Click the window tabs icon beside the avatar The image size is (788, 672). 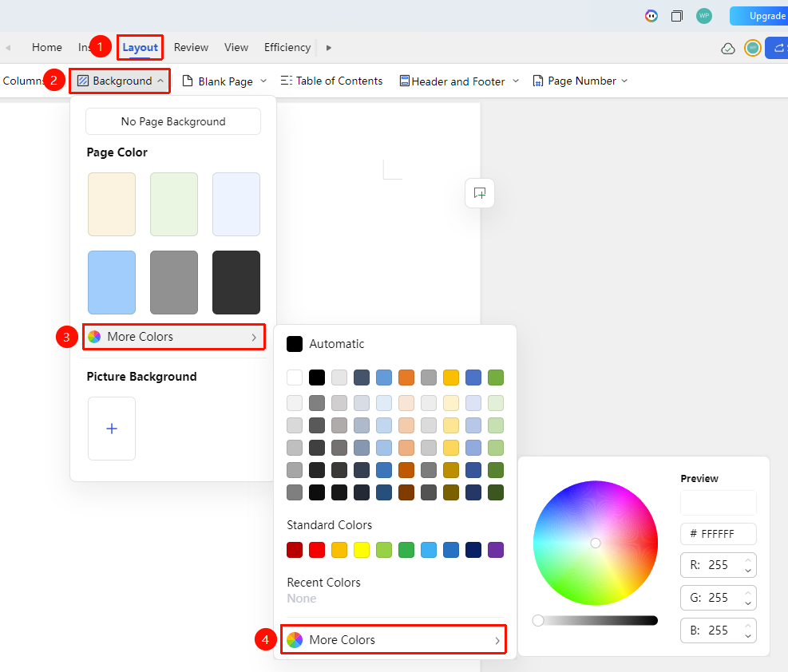pyautogui.click(x=677, y=16)
